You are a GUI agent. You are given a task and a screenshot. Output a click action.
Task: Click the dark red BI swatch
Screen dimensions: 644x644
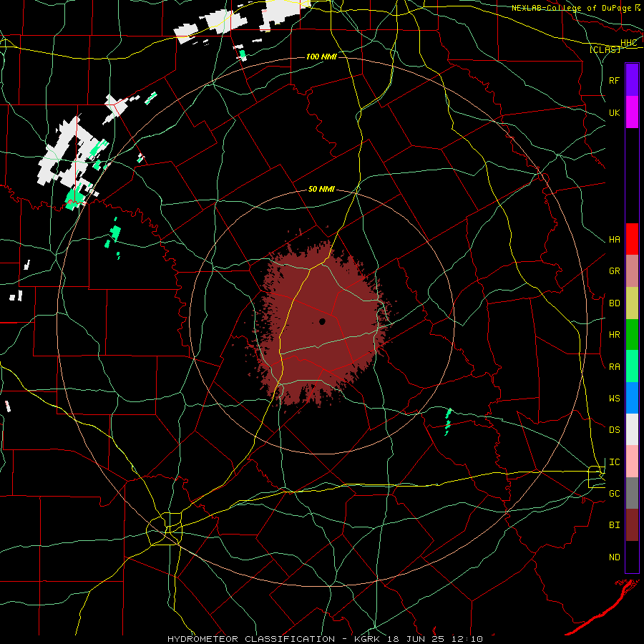[632, 525]
